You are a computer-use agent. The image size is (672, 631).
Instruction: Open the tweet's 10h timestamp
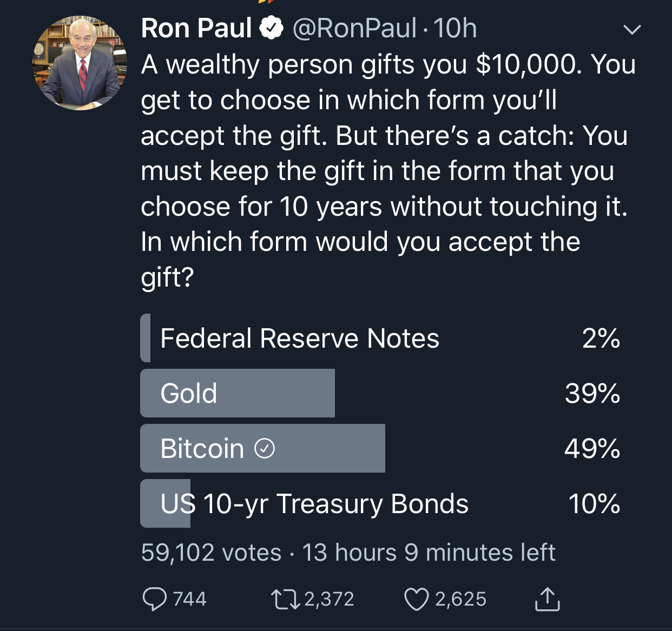coord(455,28)
